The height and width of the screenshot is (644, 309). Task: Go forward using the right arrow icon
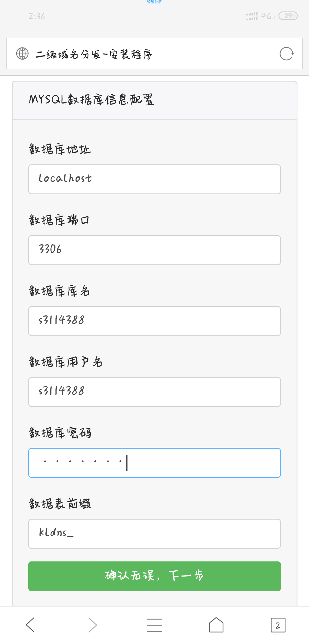coord(92,625)
